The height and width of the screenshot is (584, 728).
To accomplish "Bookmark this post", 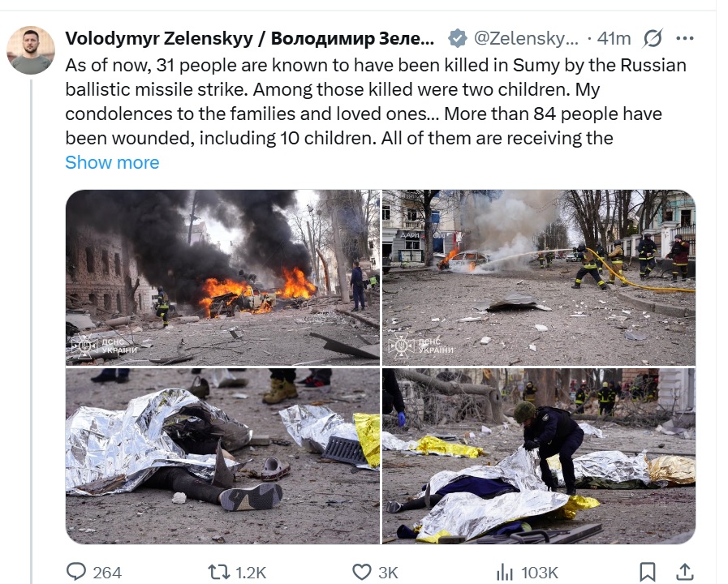I will pos(647,572).
